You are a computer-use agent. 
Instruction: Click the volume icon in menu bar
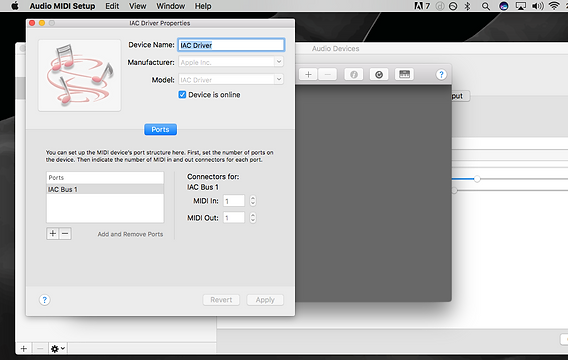[538, 6]
